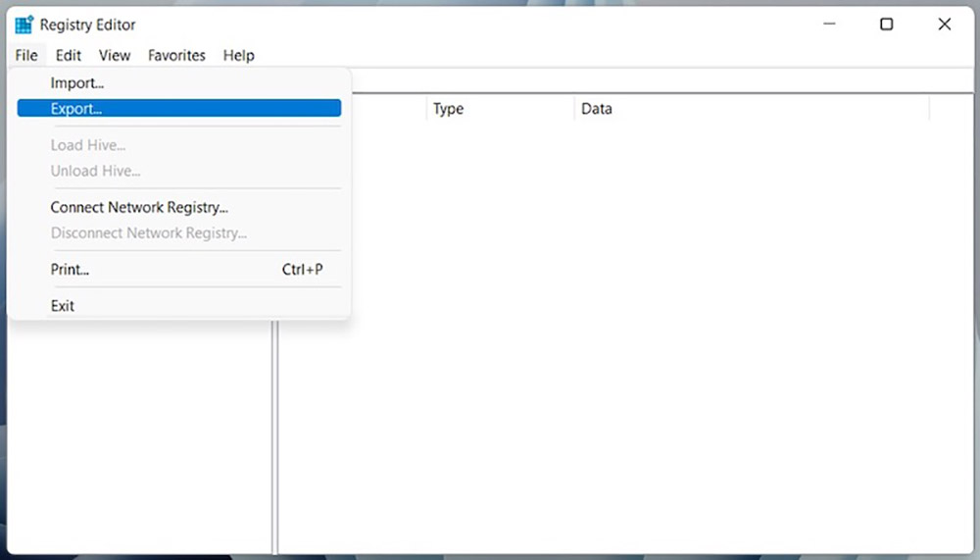This screenshot has width=980, height=560.
Task: Click the grayed Unload Hive... entry
Action: pos(179,171)
